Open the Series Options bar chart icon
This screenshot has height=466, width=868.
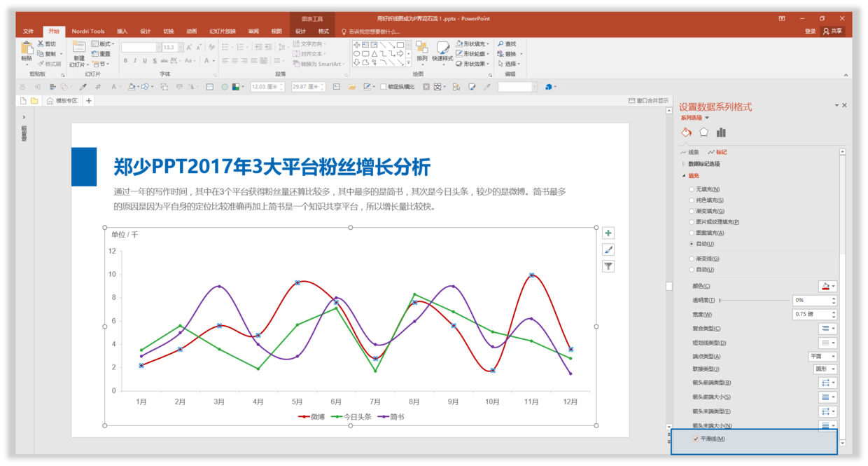point(721,132)
